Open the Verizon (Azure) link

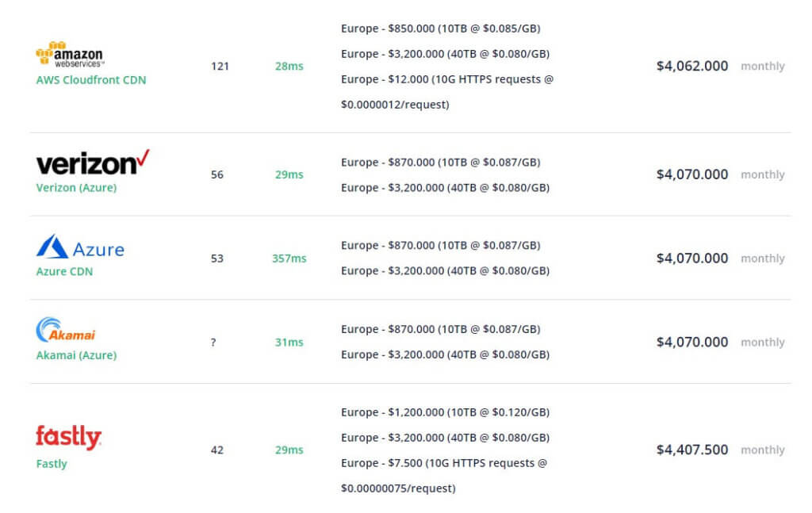pos(76,188)
